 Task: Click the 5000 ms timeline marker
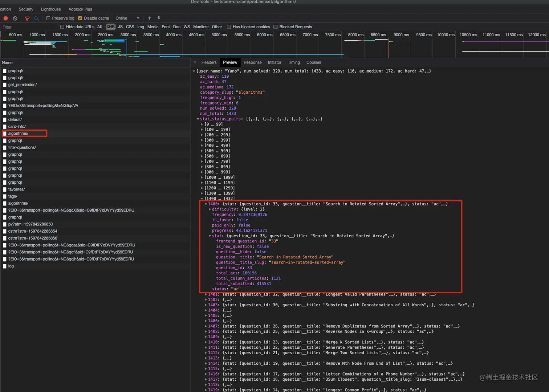click(x=219, y=35)
